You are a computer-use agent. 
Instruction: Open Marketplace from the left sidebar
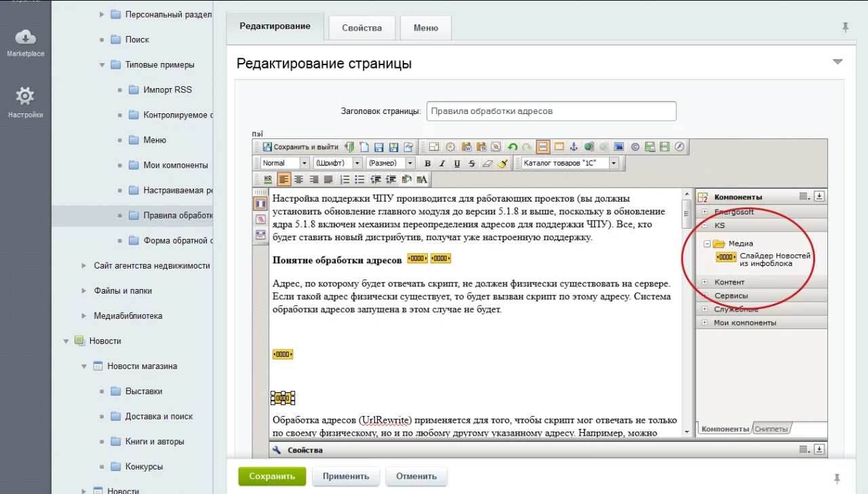point(25,43)
